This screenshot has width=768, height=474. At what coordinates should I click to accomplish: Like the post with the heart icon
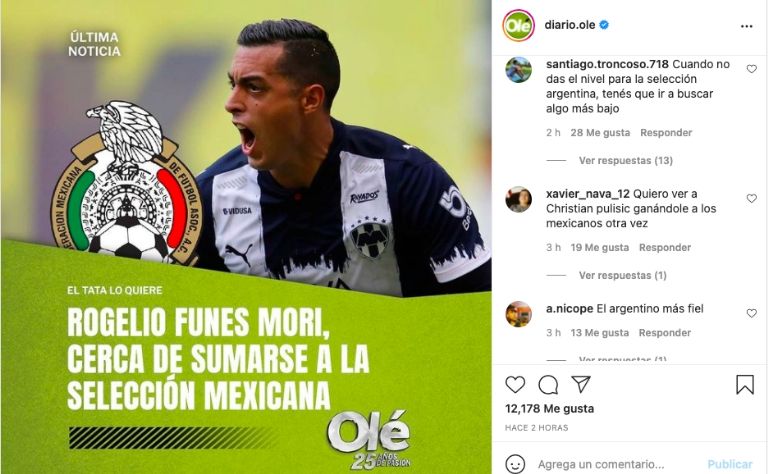pyautogui.click(x=515, y=384)
